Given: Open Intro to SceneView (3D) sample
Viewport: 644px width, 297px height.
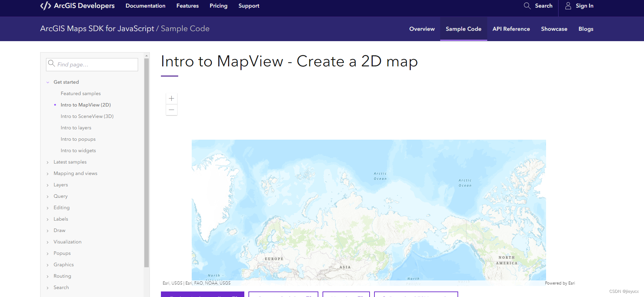Looking at the screenshot, I should 87,116.
